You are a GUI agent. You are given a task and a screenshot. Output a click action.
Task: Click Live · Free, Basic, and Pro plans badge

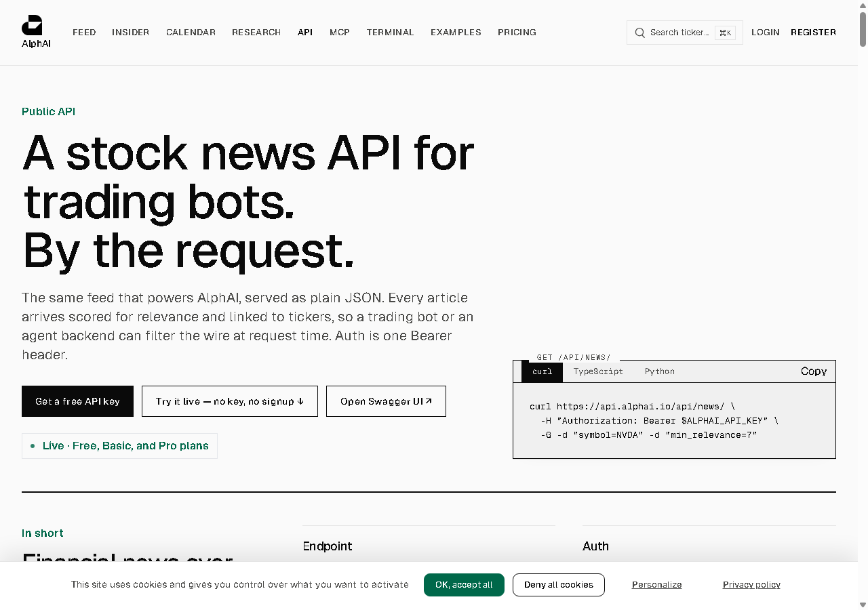pyautogui.click(x=119, y=446)
